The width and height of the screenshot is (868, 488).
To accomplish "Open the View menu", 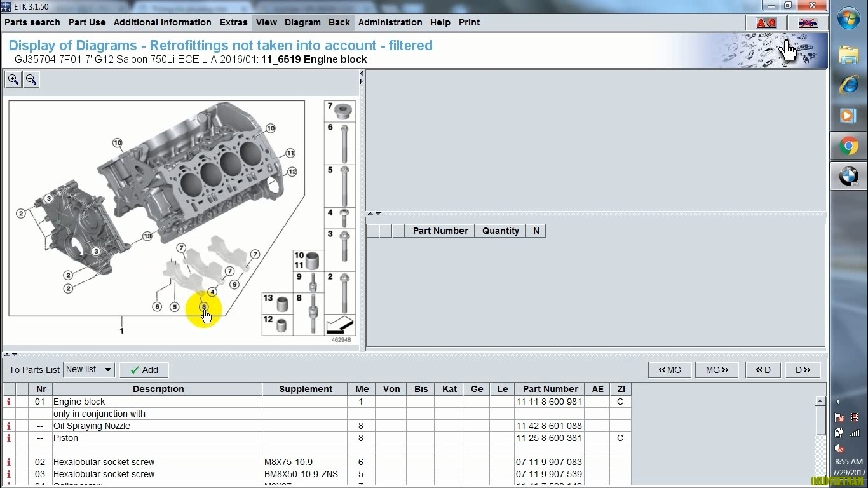I will pyautogui.click(x=266, y=22).
